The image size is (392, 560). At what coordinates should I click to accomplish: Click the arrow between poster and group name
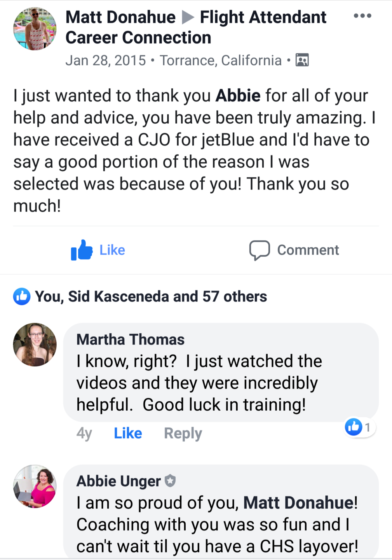click(x=188, y=17)
